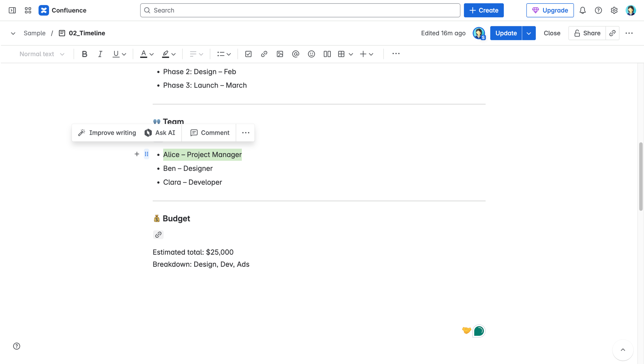Screen dimensions: 644x364
Task: Open the emoji picker icon
Action: pyautogui.click(x=311, y=54)
